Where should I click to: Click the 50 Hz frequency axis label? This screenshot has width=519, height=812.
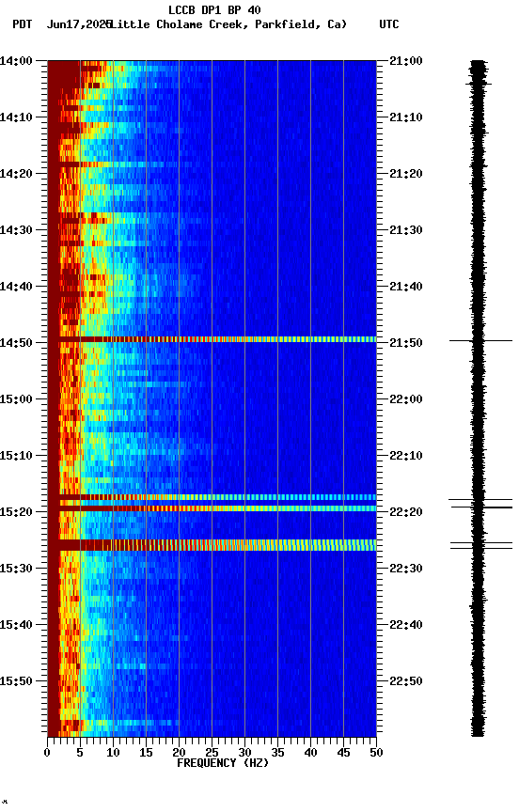tap(377, 753)
